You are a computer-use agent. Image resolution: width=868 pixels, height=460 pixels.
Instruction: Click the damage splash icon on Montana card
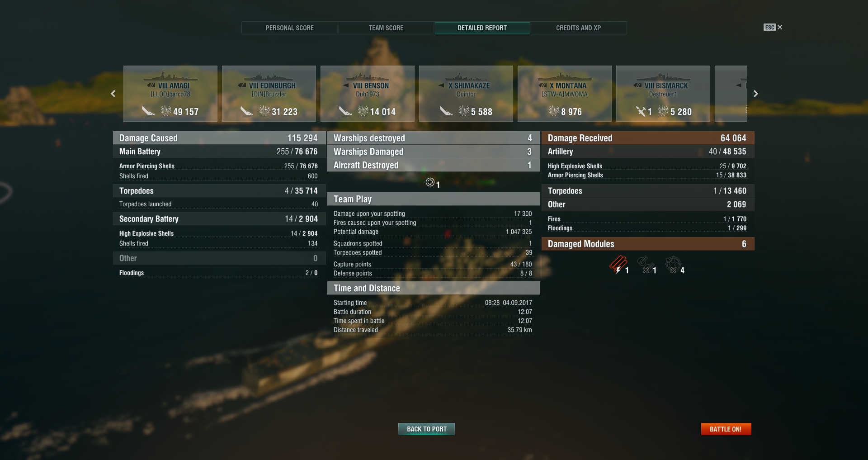(553, 111)
